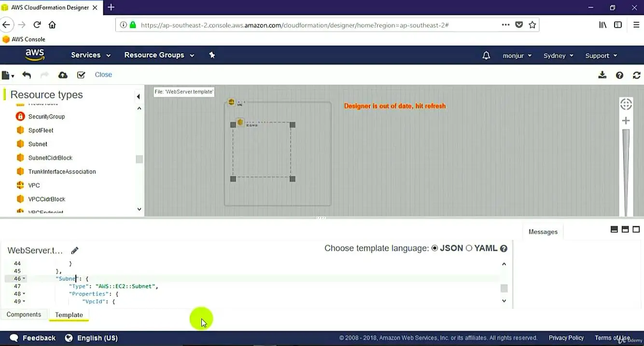The image size is (644, 346).
Task: Open the AWS Console bookmark
Action: pyautogui.click(x=24, y=39)
